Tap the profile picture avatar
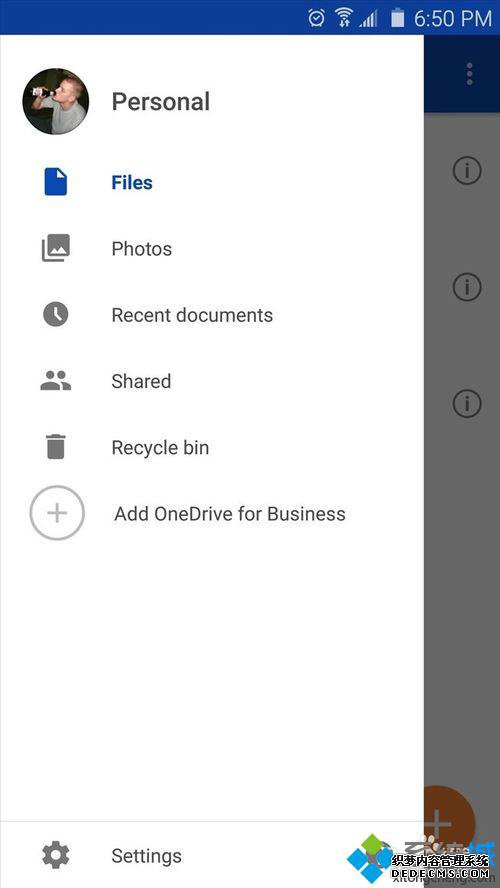This screenshot has width=500, height=888. (55, 101)
